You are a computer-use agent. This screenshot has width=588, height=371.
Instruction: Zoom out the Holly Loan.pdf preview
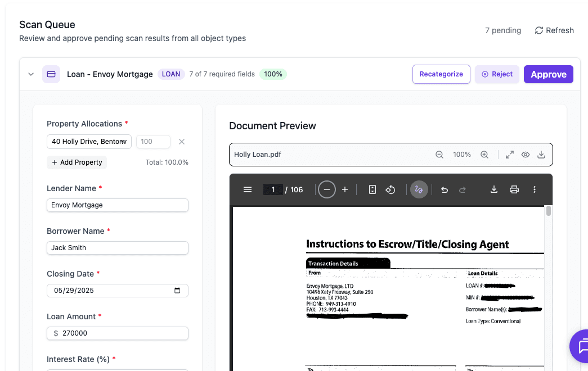pyautogui.click(x=439, y=154)
